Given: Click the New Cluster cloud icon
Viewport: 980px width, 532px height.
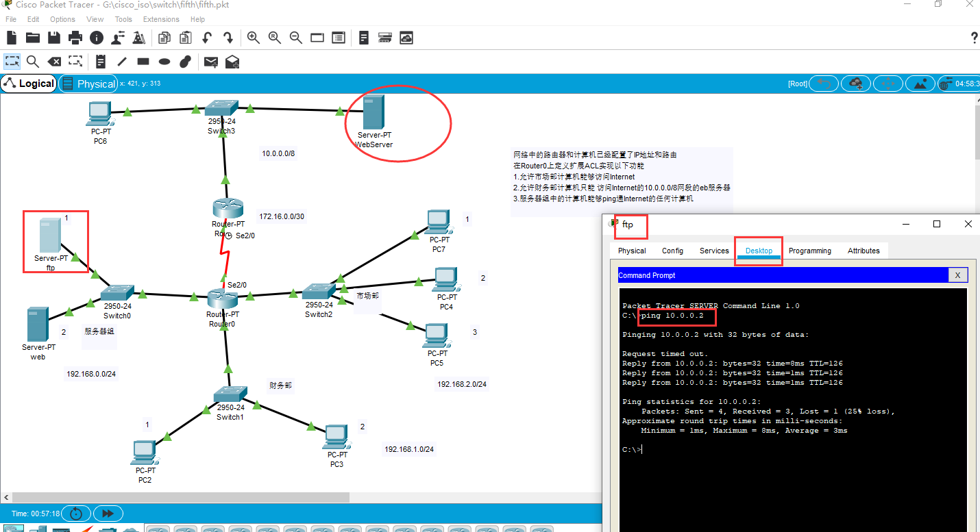Looking at the screenshot, I should (856, 84).
